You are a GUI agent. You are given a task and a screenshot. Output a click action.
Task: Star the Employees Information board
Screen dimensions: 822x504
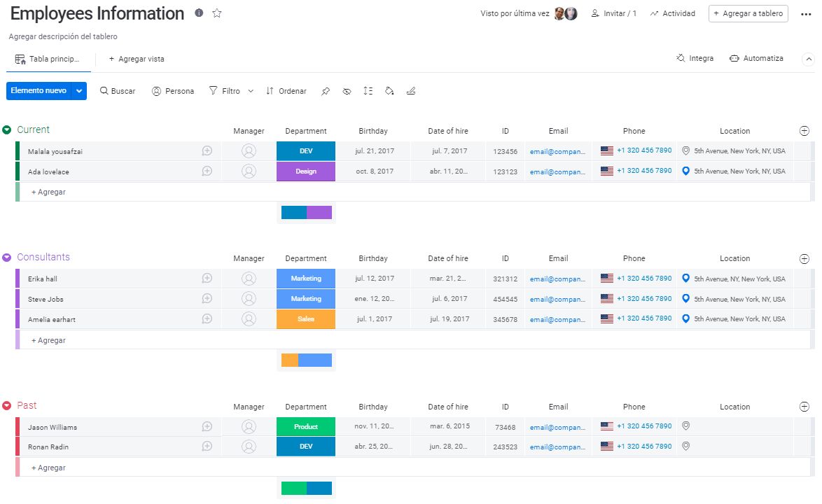pos(217,13)
